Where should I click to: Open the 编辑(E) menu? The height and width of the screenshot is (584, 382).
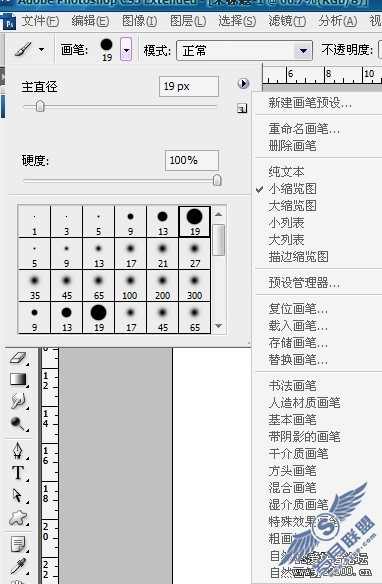click(x=90, y=21)
